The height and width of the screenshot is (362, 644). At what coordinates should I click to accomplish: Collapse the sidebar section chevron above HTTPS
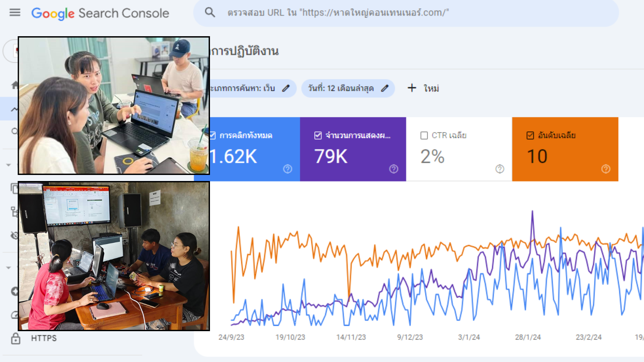pos(9,267)
